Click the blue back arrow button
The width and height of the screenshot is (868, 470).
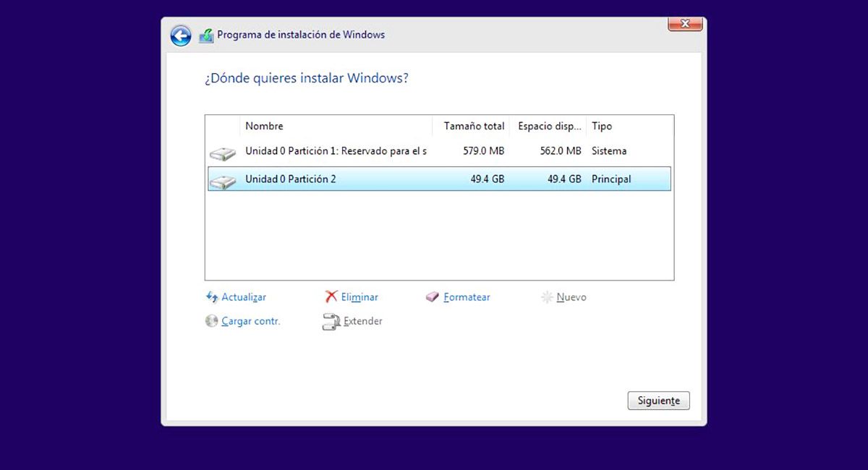pos(180,35)
